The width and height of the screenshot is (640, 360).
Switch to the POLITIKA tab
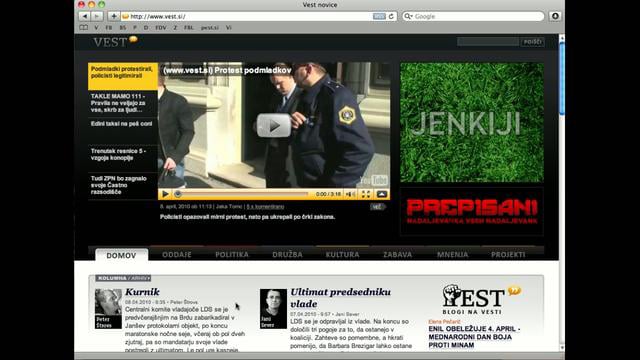[x=232, y=255]
